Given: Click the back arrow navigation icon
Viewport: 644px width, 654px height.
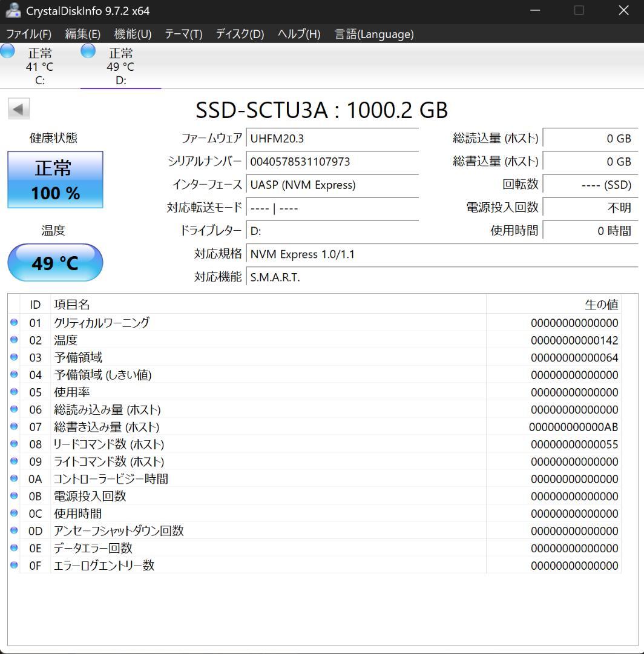Looking at the screenshot, I should point(19,108).
